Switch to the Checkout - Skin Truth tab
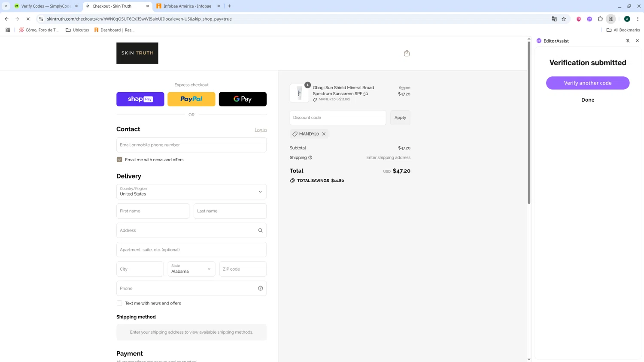 pyautogui.click(x=117, y=6)
